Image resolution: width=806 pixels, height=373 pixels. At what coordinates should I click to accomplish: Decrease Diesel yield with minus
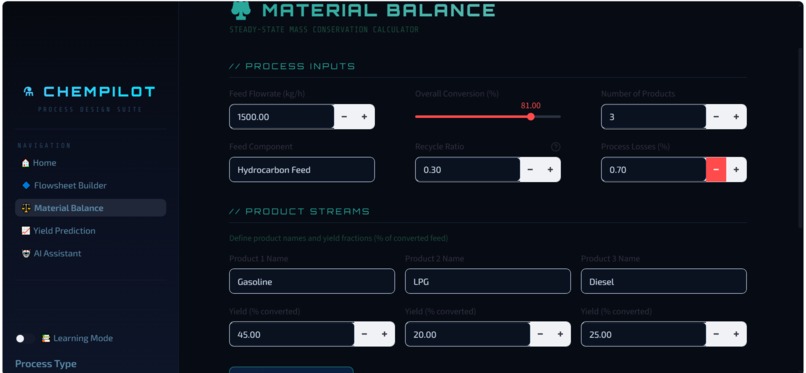tap(716, 334)
